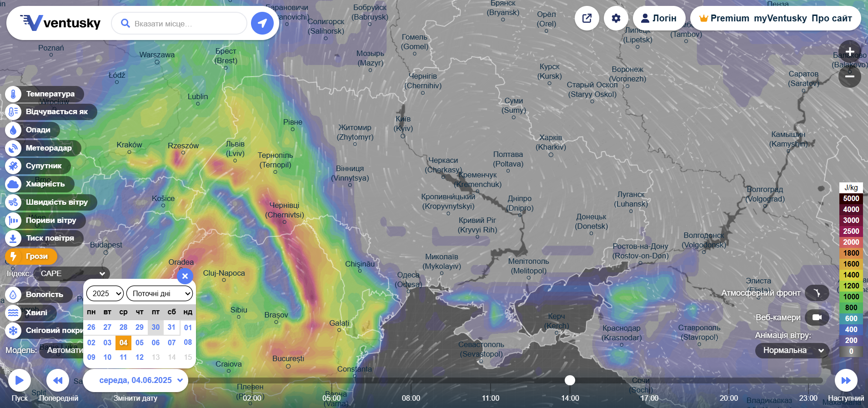Click the locate-me arrow button
This screenshot has width=868, height=408.
tap(262, 23)
